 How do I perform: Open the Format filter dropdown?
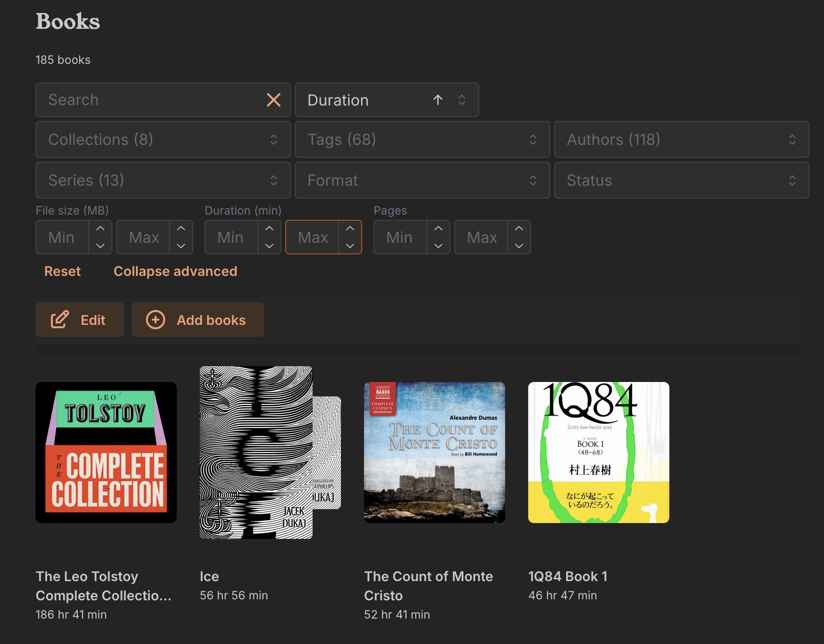tap(423, 180)
